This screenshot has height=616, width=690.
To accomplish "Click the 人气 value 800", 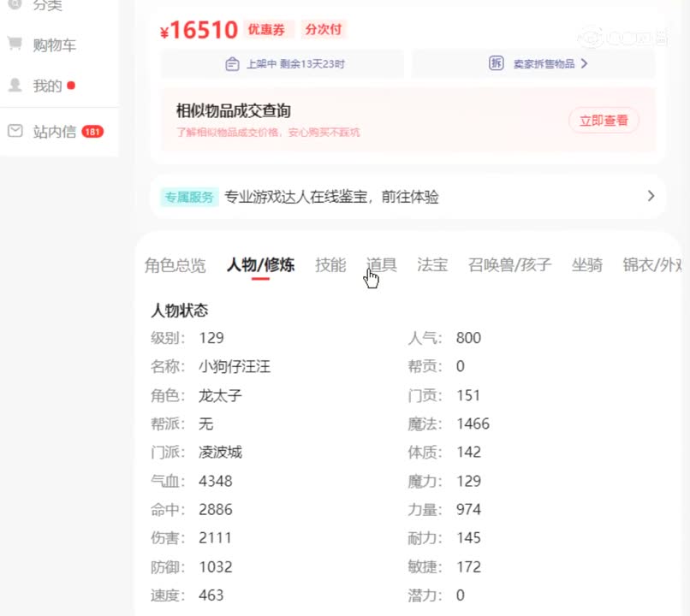I will (x=468, y=338).
